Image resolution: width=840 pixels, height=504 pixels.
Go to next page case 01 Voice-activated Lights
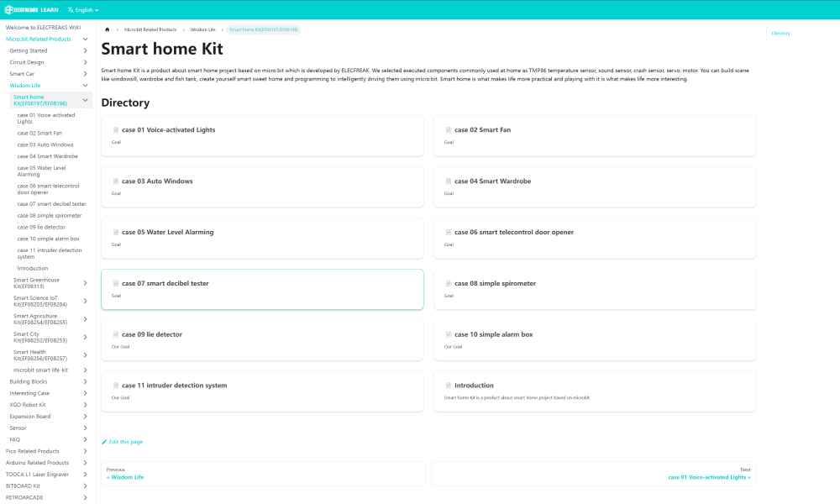709,477
